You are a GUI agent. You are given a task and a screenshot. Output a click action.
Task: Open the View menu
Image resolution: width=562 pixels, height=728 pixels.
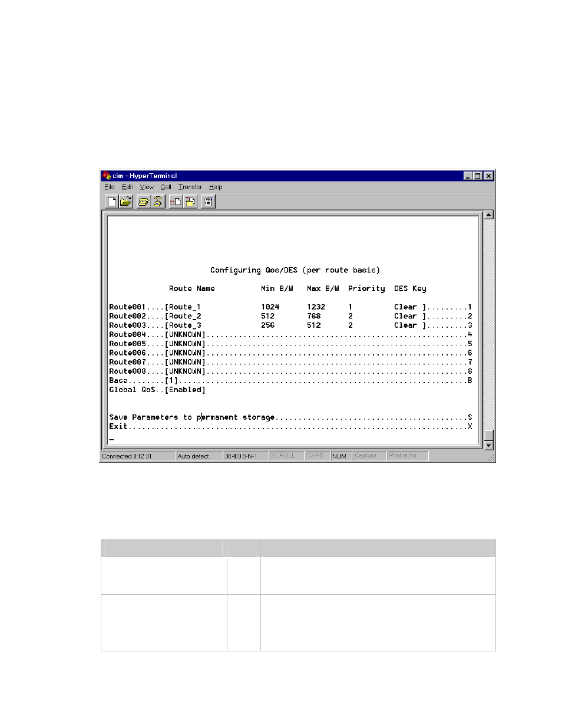click(x=147, y=187)
